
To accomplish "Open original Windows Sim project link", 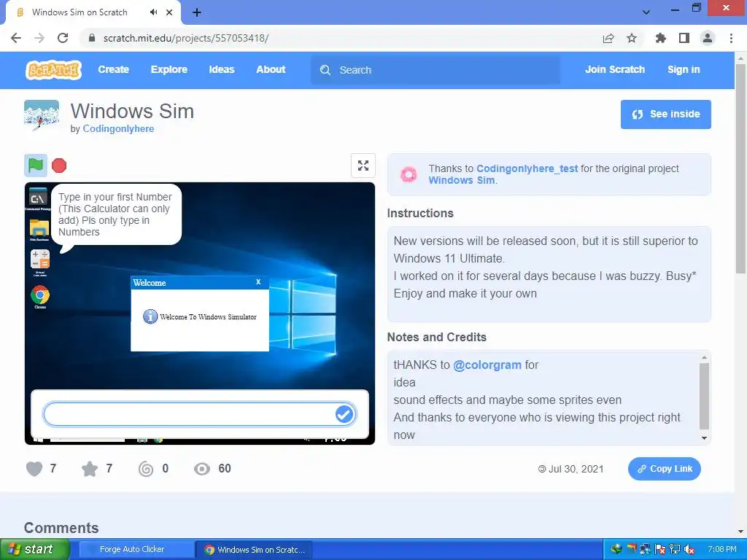I will pyautogui.click(x=462, y=181).
